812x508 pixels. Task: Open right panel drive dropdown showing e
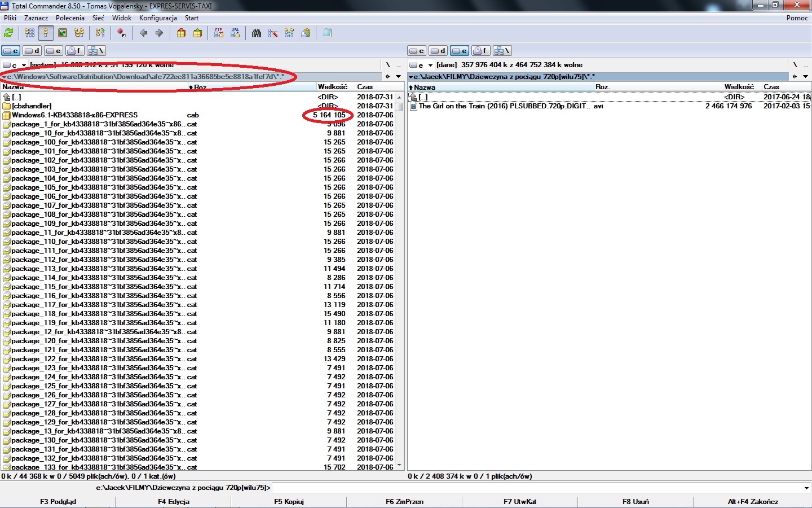pos(421,65)
